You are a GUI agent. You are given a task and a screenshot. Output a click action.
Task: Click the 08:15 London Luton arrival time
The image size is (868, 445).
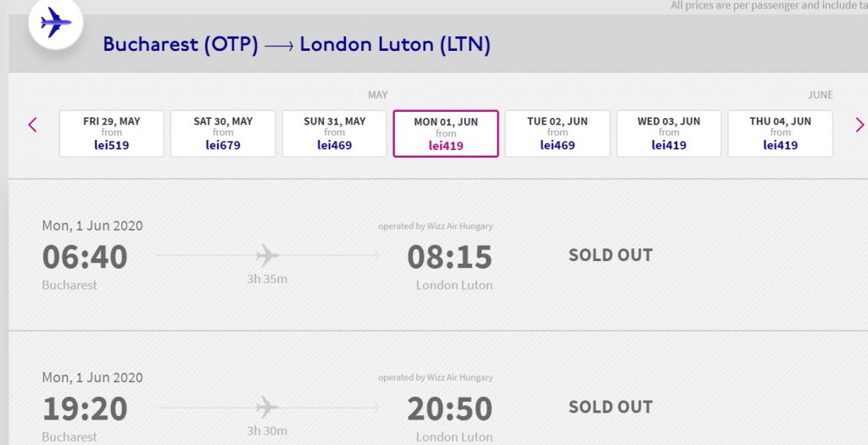pos(449,257)
